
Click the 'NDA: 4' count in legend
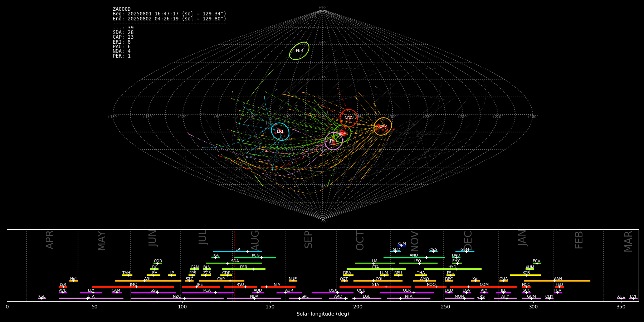pyautogui.click(x=122, y=51)
